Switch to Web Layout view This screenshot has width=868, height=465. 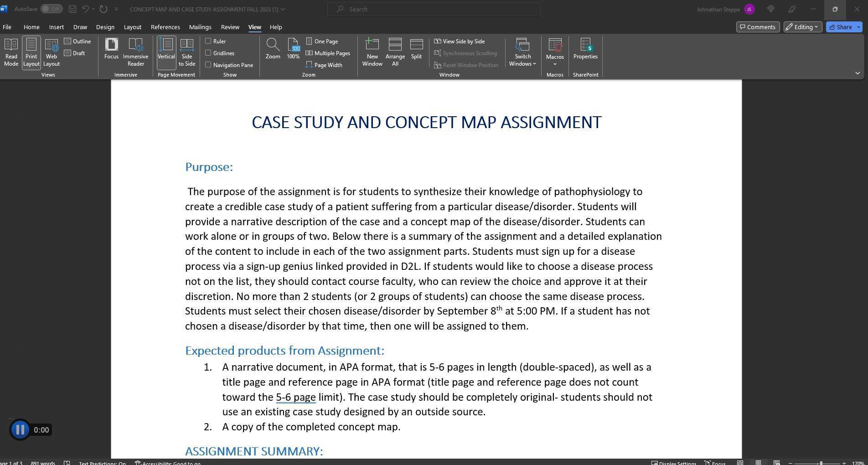[51, 52]
